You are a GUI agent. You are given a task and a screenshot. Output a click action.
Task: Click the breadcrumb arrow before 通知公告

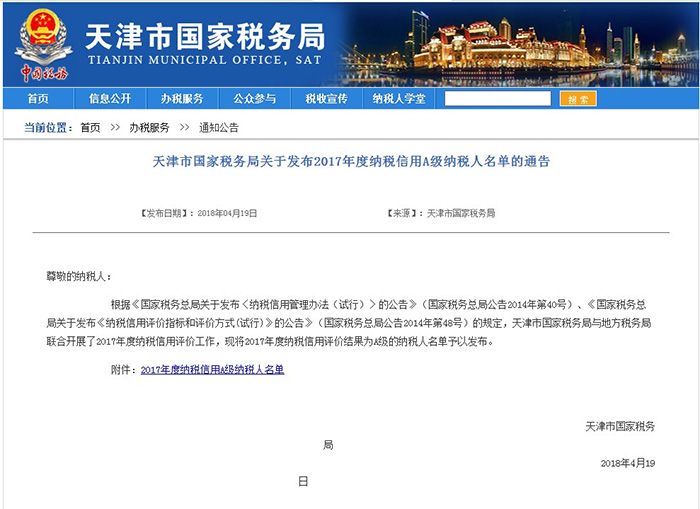pyautogui.click(x=185, y=128)
